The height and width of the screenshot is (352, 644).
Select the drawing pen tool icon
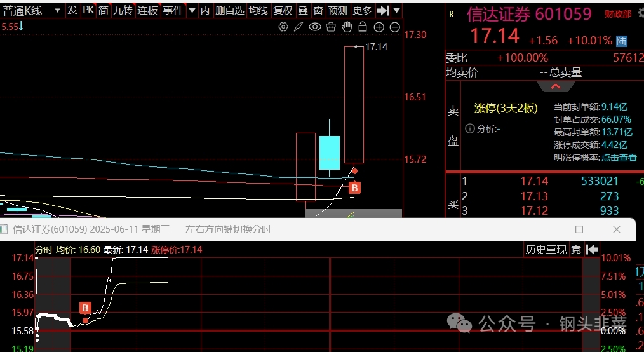299,27
